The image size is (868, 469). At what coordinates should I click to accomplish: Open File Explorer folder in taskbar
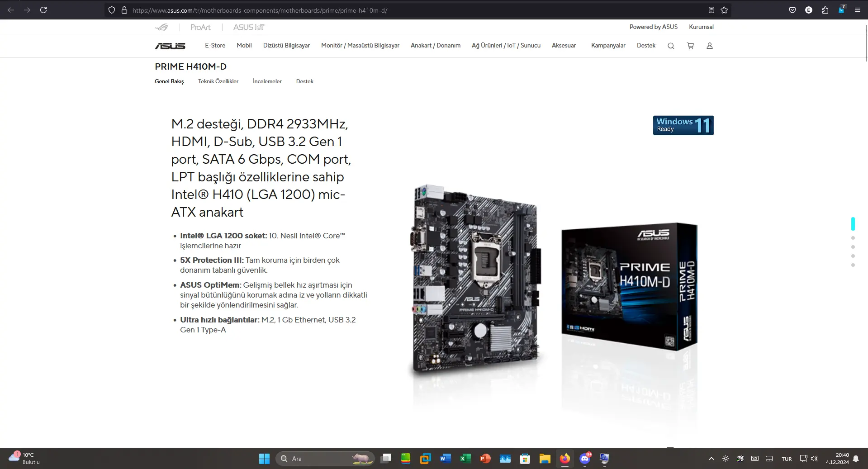click(545, 459)
